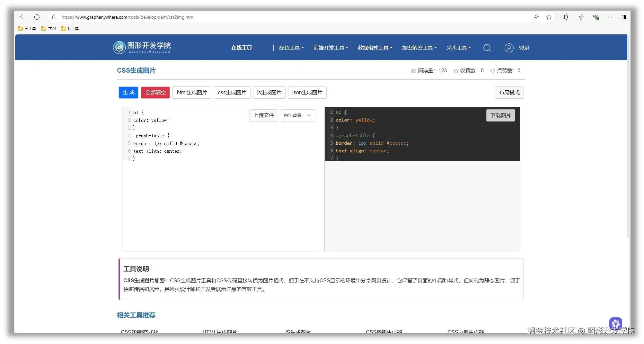
Task: Click the 下载图片 button on the preview
Action: pyautogui.click(x=500, y=115)
